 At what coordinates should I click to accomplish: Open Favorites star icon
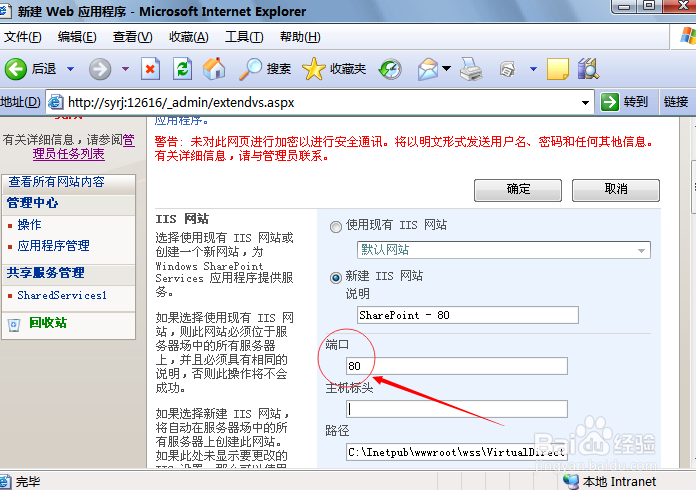314,69
